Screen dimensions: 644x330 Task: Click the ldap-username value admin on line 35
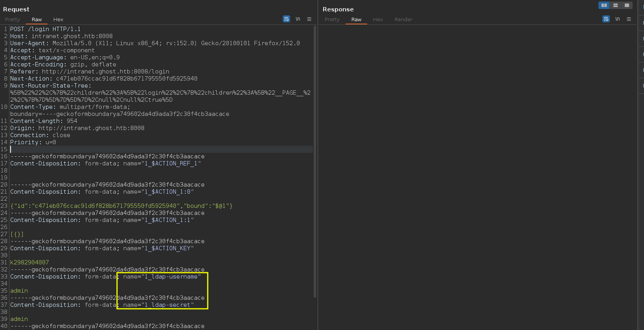coord(19,291)
